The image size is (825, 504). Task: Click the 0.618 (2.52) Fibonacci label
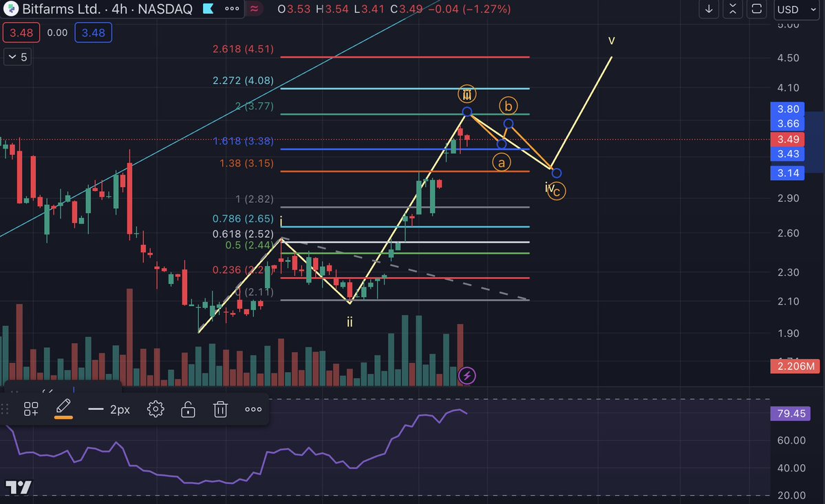click(x=243, y=234)
